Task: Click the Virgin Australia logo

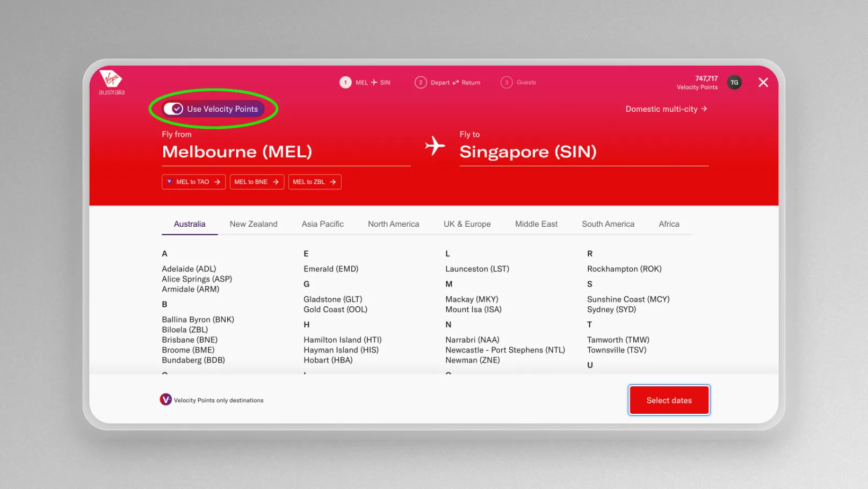Action: pos(111,83)
